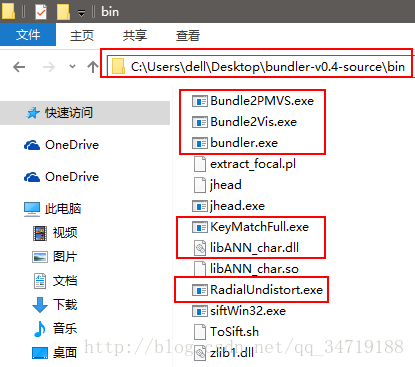The width and height of the screenshot is (415, 367).
Task: Select the 音乐 folder label
Action: (65, 329)
